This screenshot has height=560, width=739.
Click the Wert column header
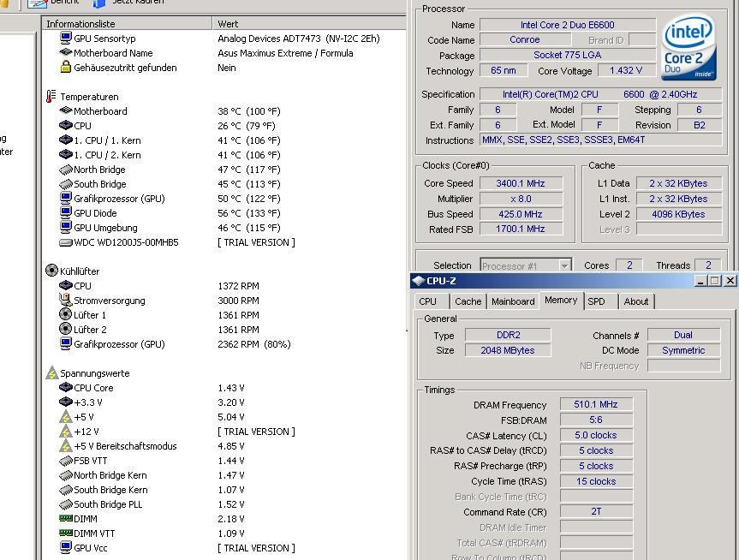click(309, 24)
